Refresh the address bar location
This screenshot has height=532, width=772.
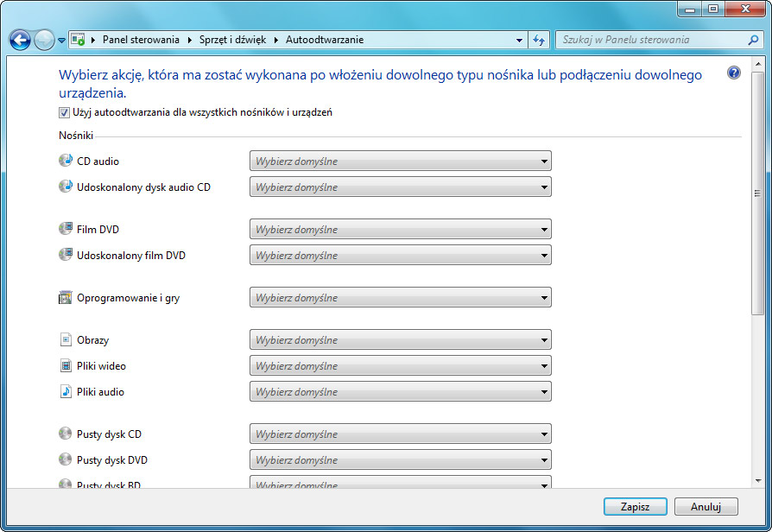click(x=539, y=40)
